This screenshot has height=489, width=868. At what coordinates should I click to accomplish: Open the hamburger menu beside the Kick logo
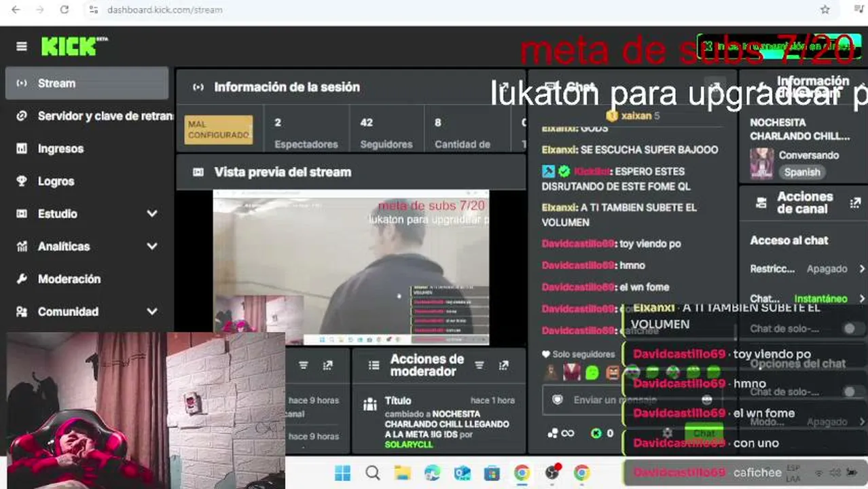point(22,46)
